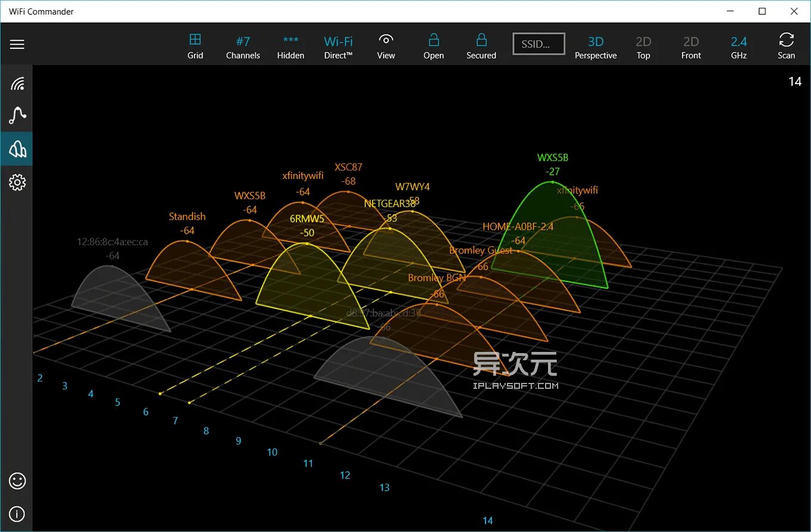Open the signal graph curve view

click(x=17, y=115)
